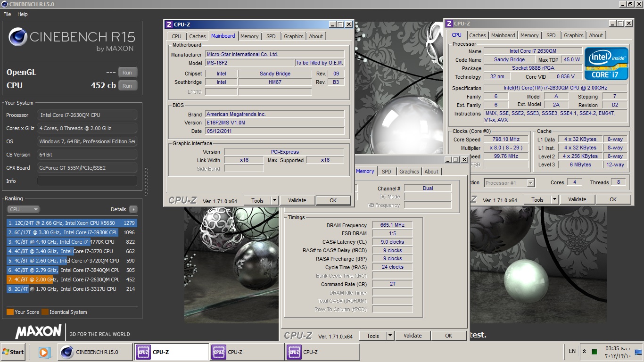Select the i7-4770K ranking entry

point(72,242)
